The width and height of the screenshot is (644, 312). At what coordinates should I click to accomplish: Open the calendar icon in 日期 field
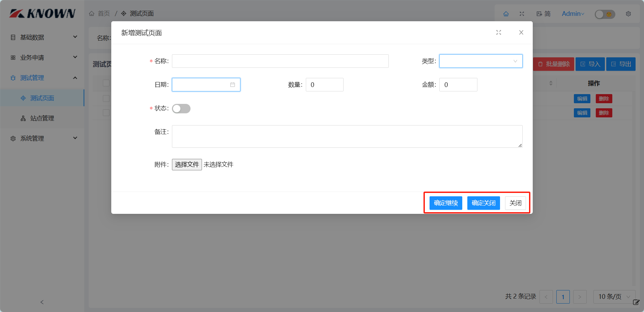(x=233, y=85)
